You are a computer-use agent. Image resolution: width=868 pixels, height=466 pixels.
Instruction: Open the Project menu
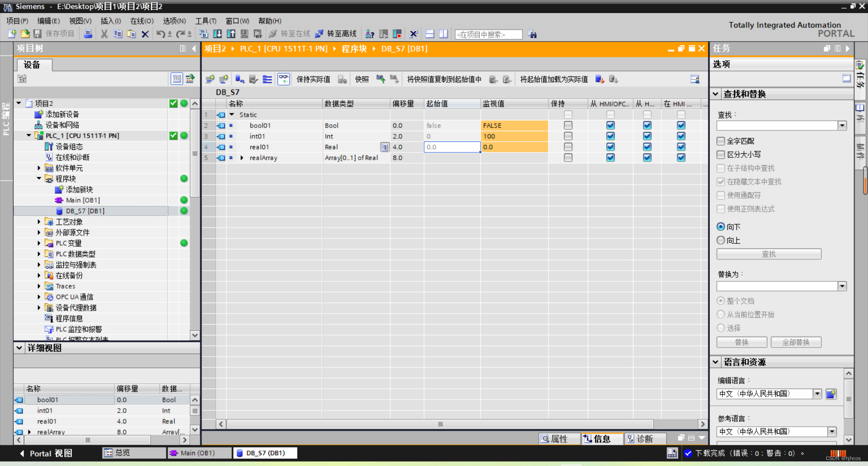[17, 21]
